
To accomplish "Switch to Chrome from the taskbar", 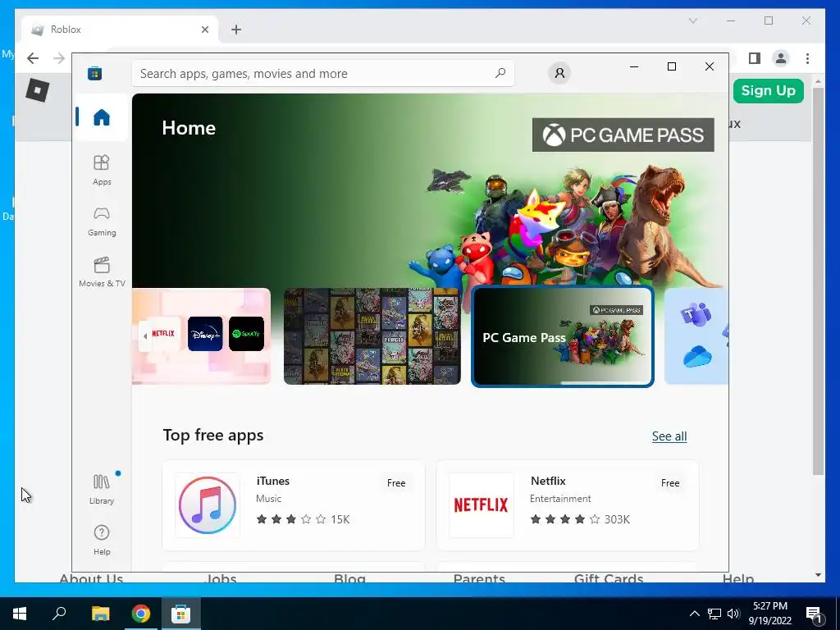I will (141, 614).
